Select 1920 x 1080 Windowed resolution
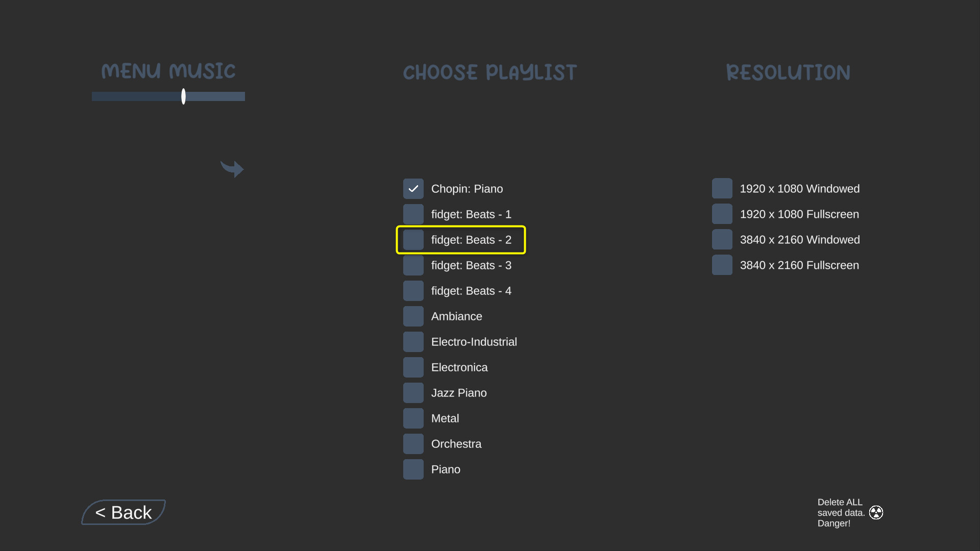This screenshot has width=980, height=551. pos(722,188)
